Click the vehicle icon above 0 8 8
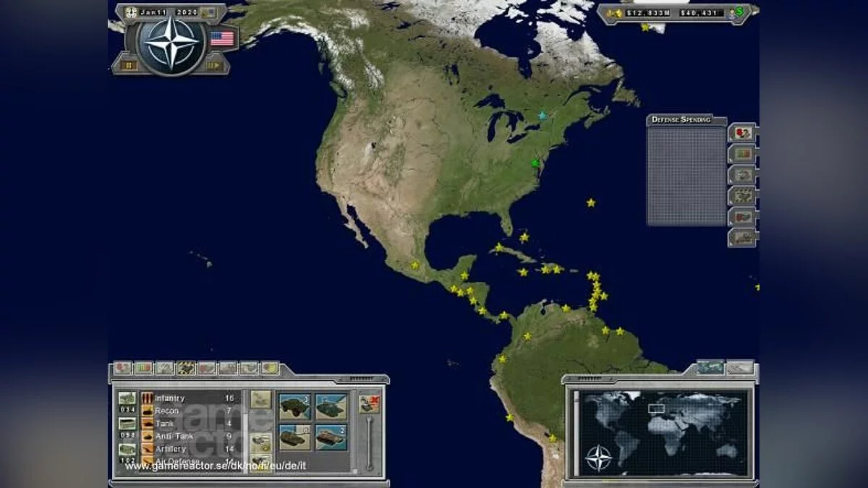Screen dimensions: 868x488 pyautogui.click(x=127, y=424)
